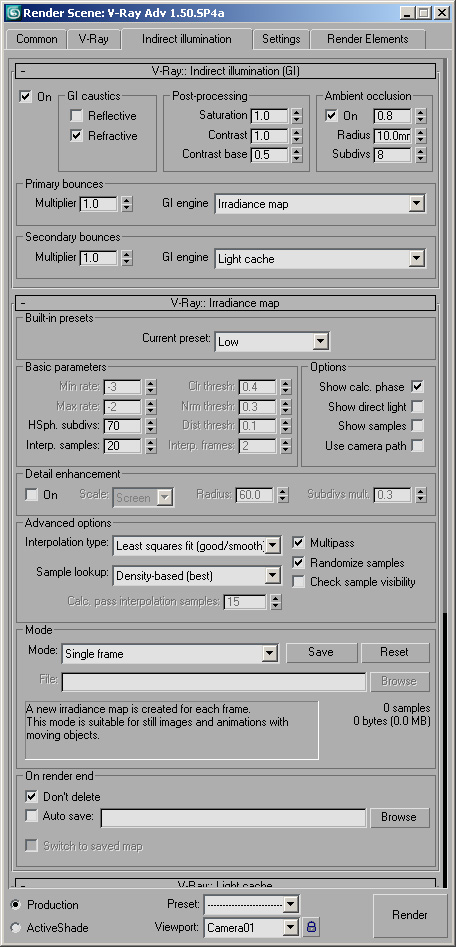Image resolution: width=456 pixels, height=947 pixels.
Task: Switch to the Settings tab
Action: click(x=281, y=39)
